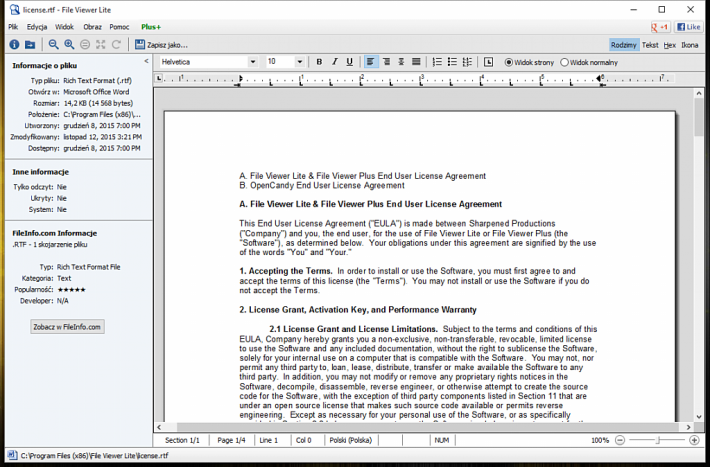710x467 pixels.
Task: Switch to the Ikona view tab
Action: pyautogui.click(x=690, y=45)
